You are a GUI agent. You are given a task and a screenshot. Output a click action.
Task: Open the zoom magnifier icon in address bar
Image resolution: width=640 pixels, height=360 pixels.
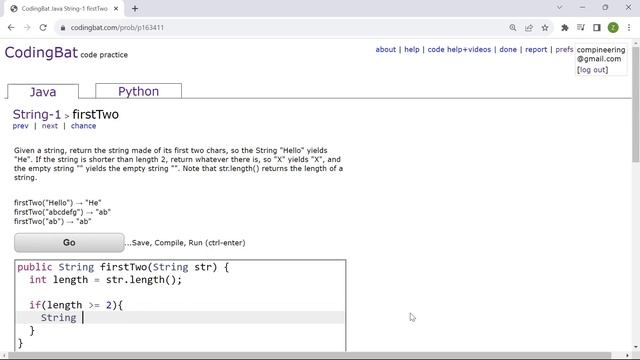click(513, 28)
